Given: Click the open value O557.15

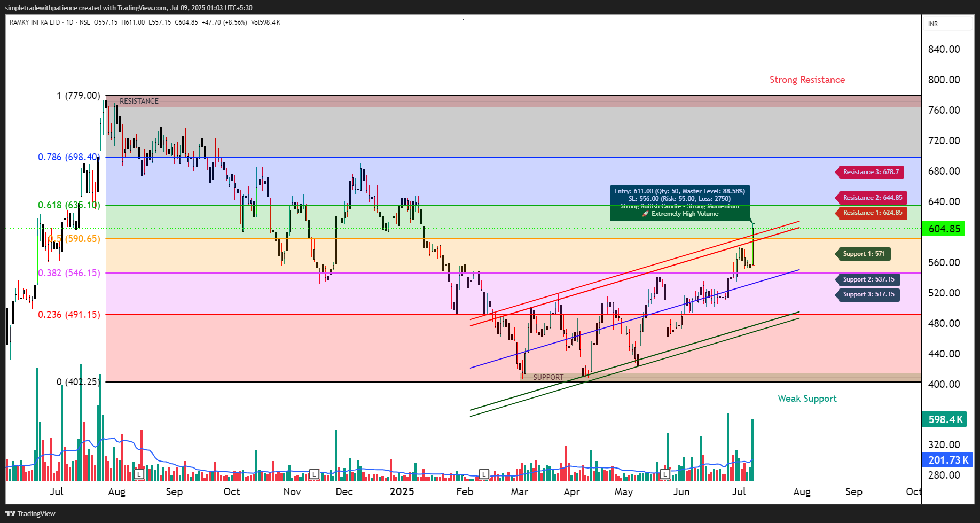Looking at the screenshot, I should pyautogui.click(x=106, y=22).
